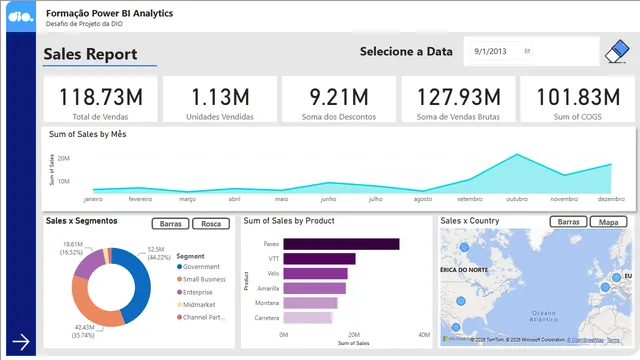Click the 127.93M Soma de Vendas Brutas card

(x=458, y=99)
